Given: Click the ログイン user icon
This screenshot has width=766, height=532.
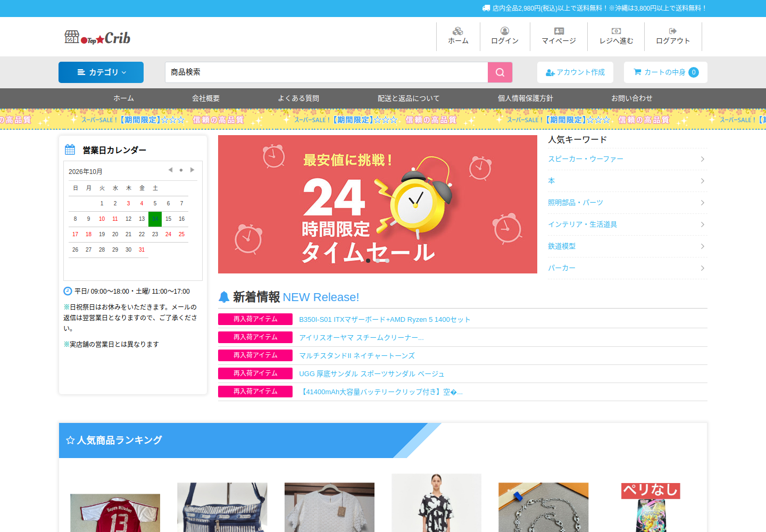Looking at the screenshot, I should coord(505,31).
